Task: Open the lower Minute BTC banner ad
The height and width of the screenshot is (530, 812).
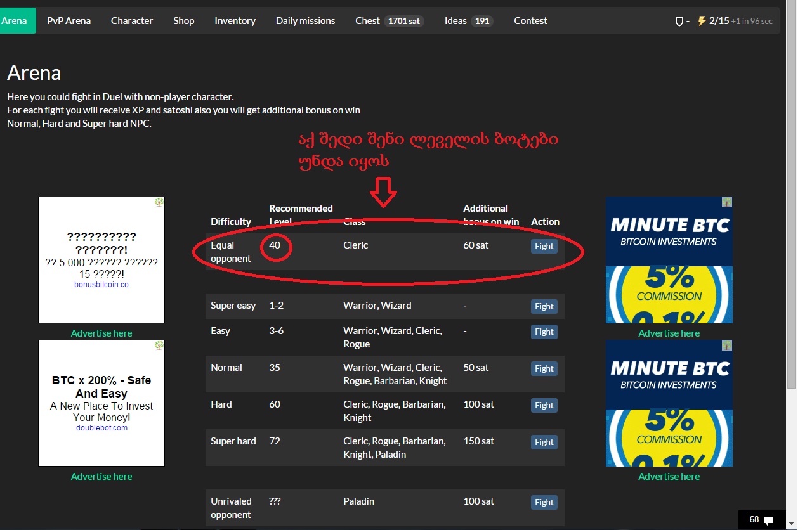Action: [669, 403]
